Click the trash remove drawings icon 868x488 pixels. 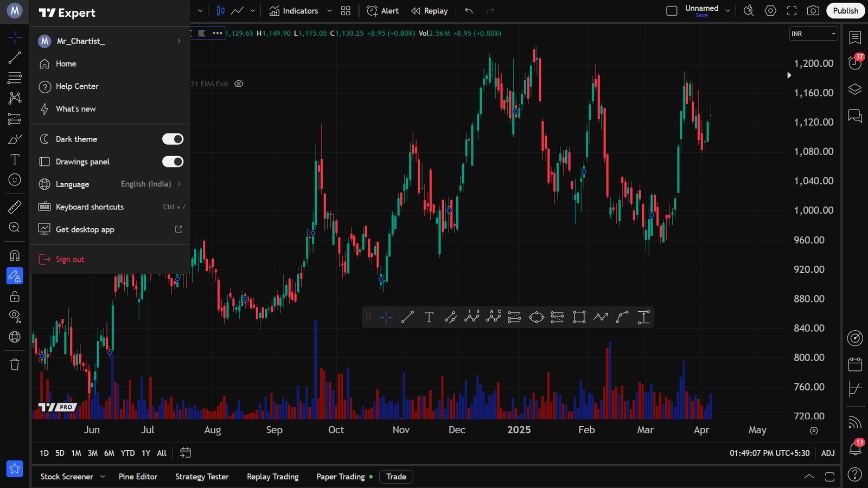tap(15, 364)
